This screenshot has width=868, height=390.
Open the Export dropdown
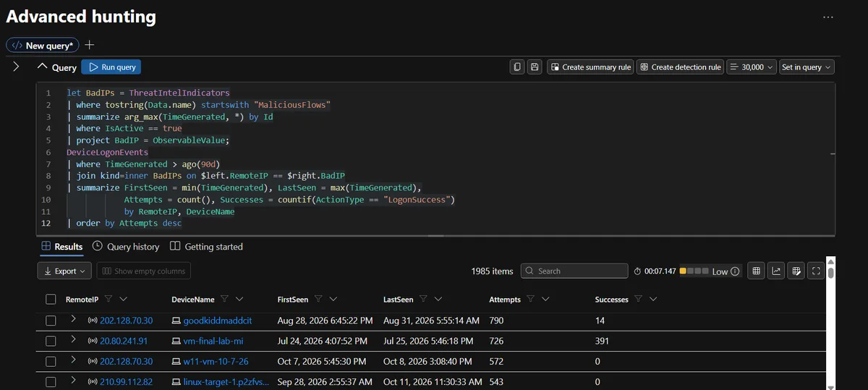pos(64,271)
